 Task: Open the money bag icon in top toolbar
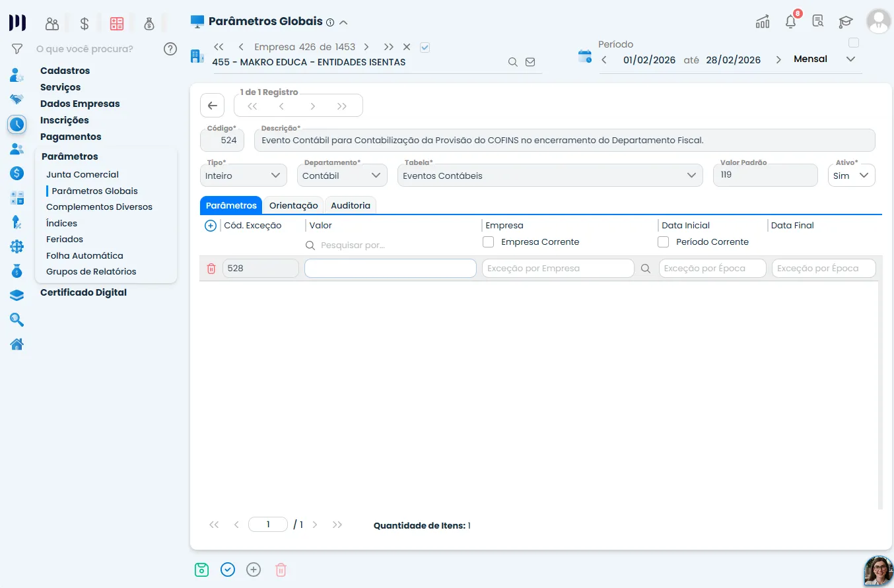tap(149, 24)
